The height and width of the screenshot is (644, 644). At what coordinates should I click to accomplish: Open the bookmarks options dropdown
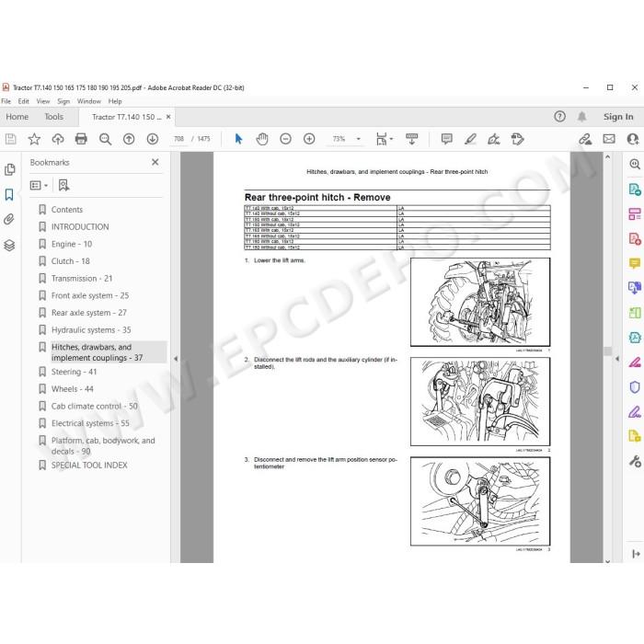tap(39, 186)
